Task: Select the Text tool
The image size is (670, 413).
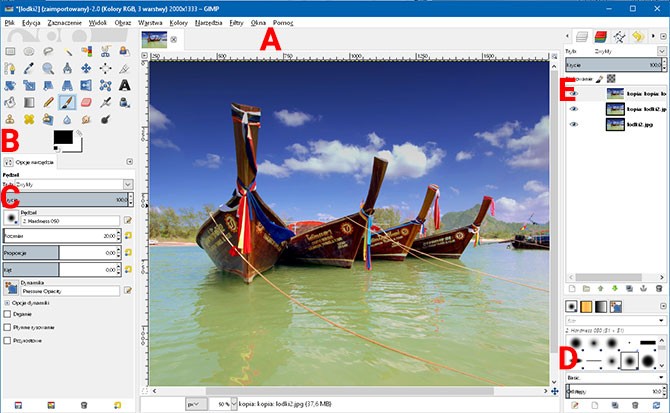Action: point(124,85)
